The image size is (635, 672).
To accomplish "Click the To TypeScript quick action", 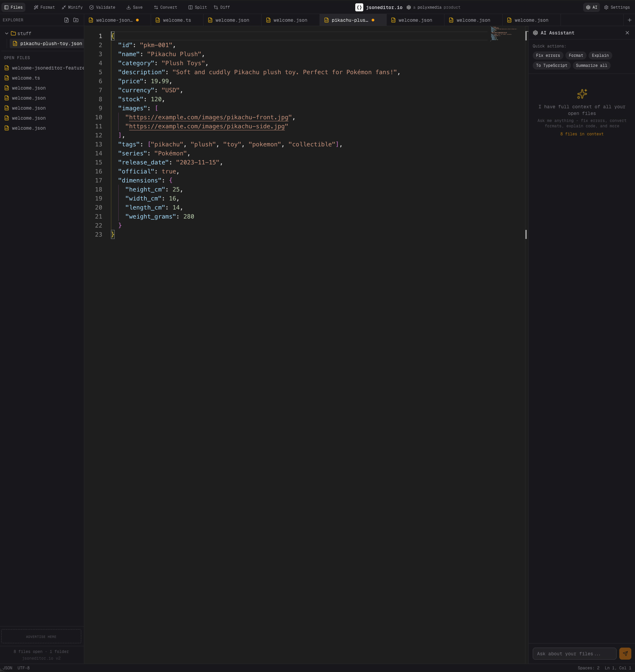I will pos(551,65).
